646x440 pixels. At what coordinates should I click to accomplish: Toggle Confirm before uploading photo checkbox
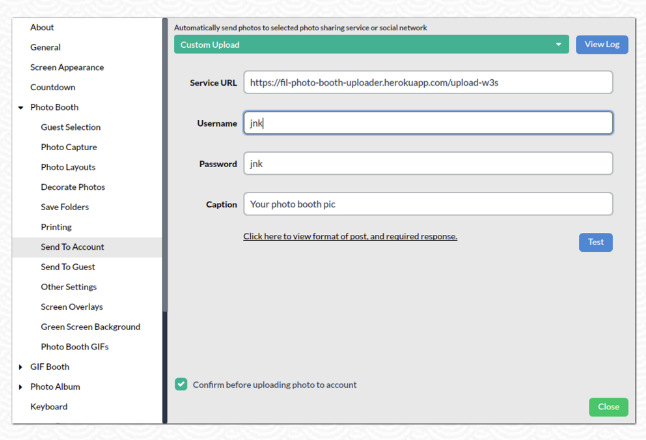click(181, 384)
